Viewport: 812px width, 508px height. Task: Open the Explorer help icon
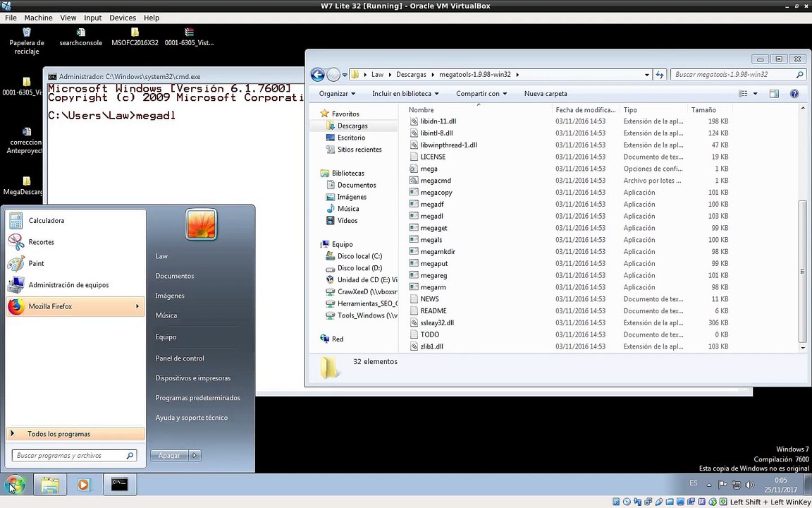[x=794, y=94]
